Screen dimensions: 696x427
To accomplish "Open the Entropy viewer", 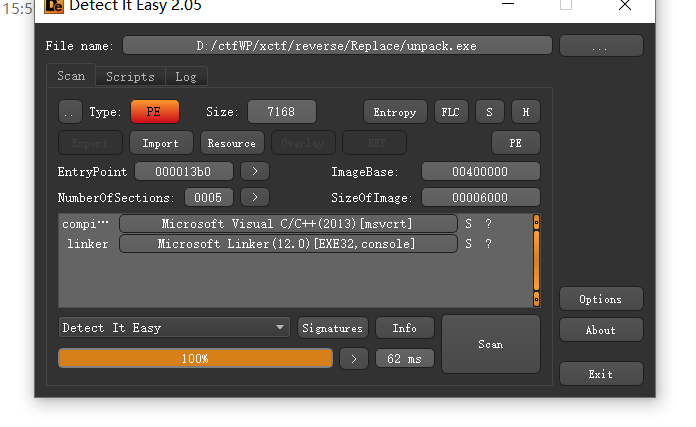I will 395,112.
